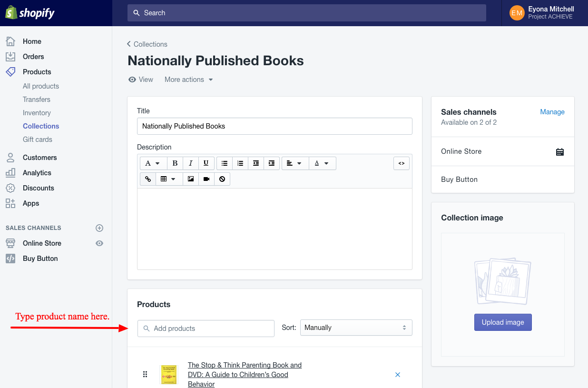Click the Apps grid icon
This screenshot has height=388, width=588.
[x=10, y=203]
